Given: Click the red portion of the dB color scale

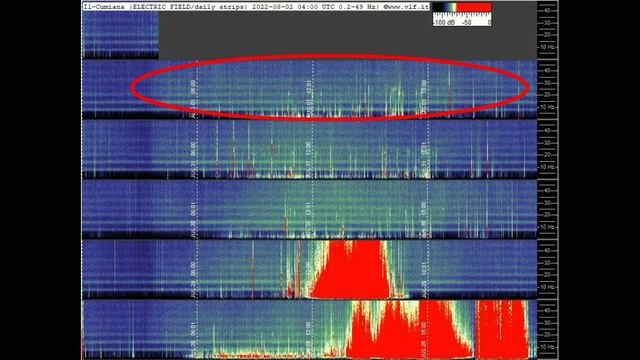Looking at the screenshot, I should (474, 7).
